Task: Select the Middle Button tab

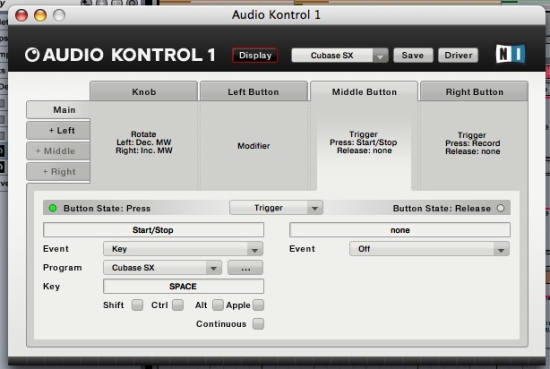Action: 364,92
